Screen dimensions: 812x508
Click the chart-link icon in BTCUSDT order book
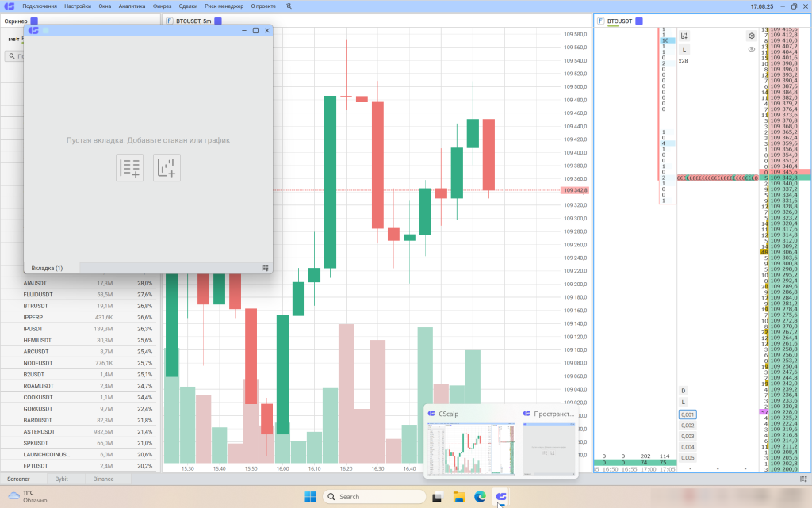(x=684, y=36)
